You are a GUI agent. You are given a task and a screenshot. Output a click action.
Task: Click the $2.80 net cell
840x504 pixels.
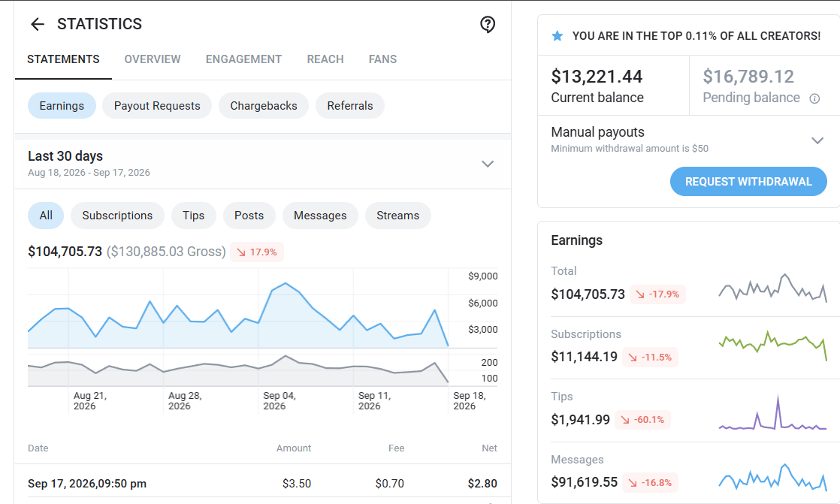tap(482, 484)
